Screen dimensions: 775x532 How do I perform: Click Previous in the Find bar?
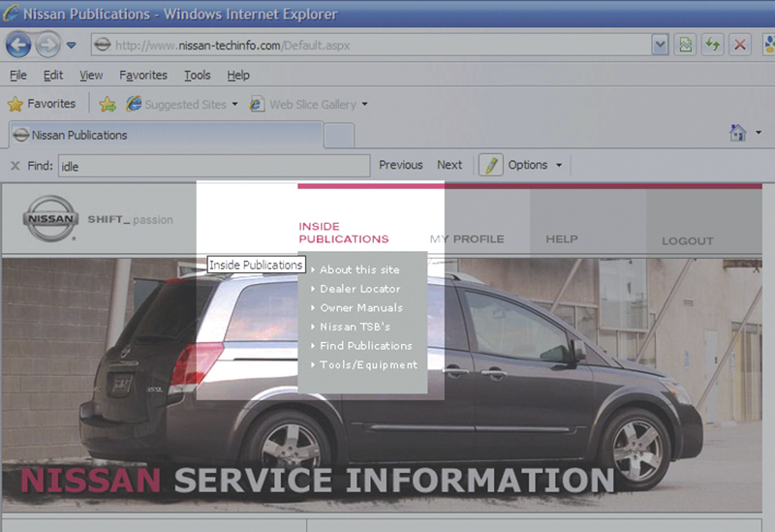(x=401, y=165)
